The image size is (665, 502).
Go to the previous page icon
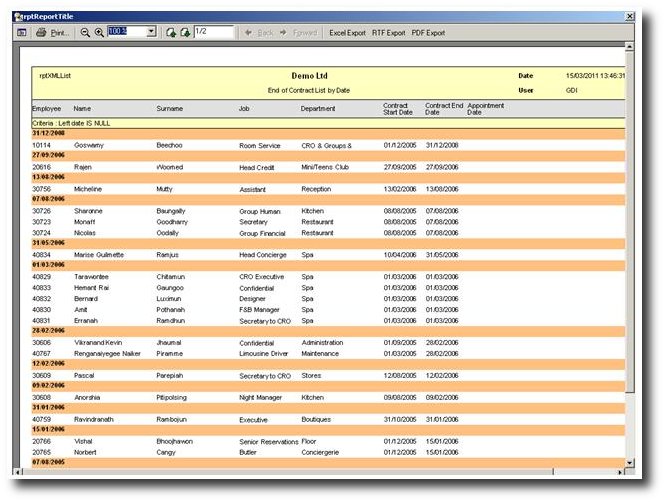172,33
